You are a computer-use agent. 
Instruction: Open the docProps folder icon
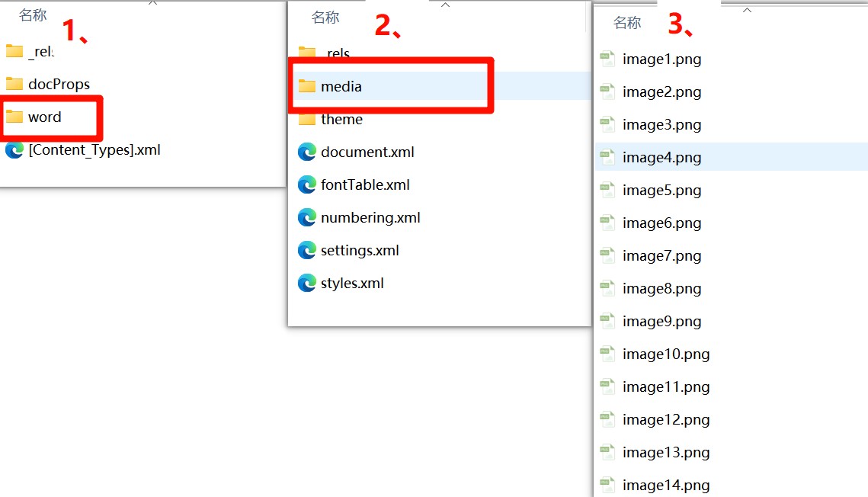tap(14, 84)
